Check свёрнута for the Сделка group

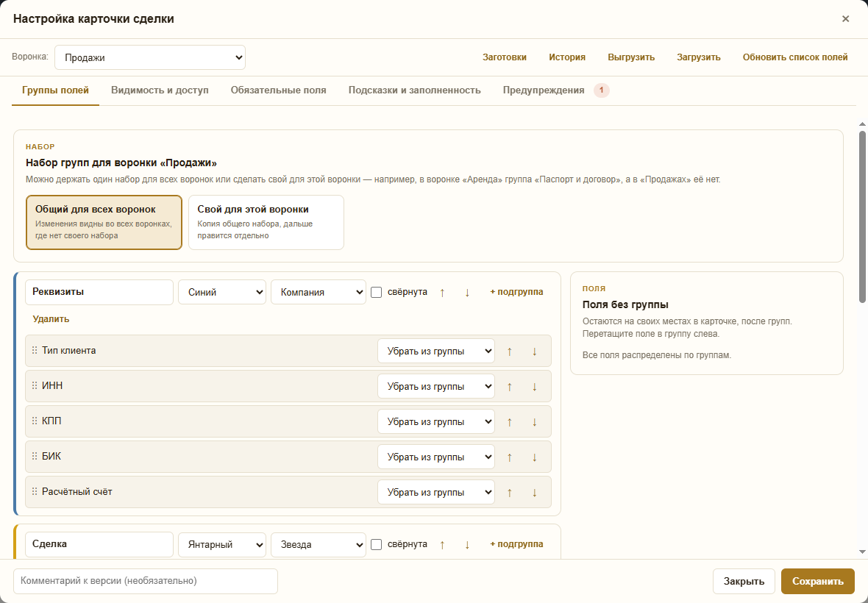pyautogui.click(x=377, y=544)
